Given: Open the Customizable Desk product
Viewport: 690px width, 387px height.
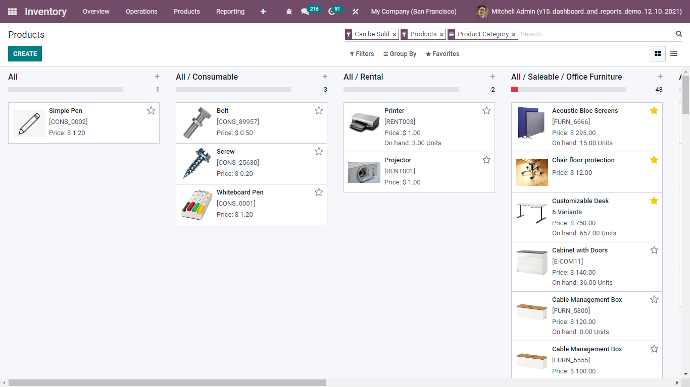Looking at the screenshot, I should tap(587, 217).
